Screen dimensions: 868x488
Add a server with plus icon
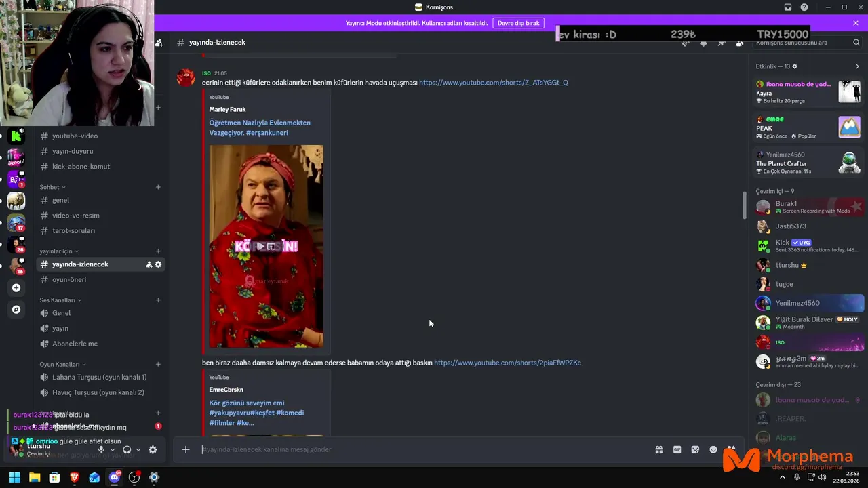point(16,287)
